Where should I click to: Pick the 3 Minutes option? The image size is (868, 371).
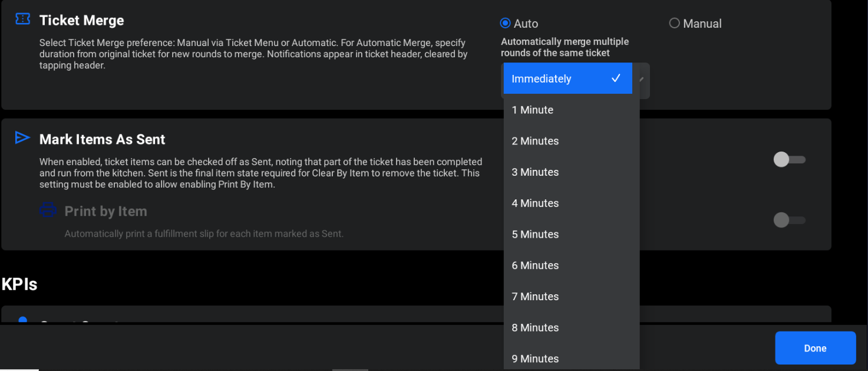pyautogui.click(x=535, y=172)
